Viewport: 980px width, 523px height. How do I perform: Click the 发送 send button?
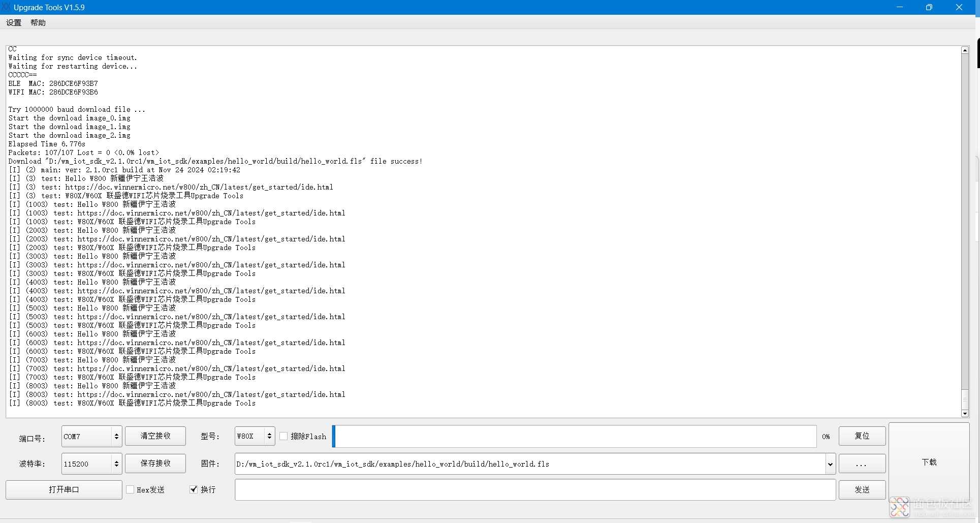click(862, 489)
